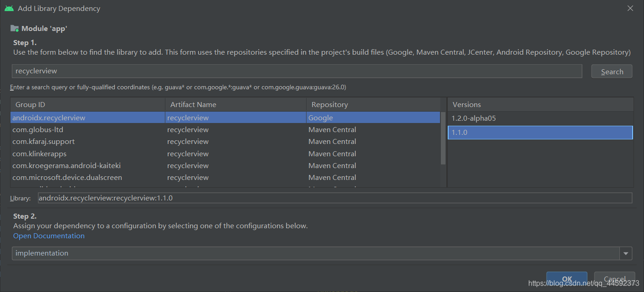Select the com.kroegerama.android-kaiteki row
This screenshot has height=292, width=644.
[225, 165]
